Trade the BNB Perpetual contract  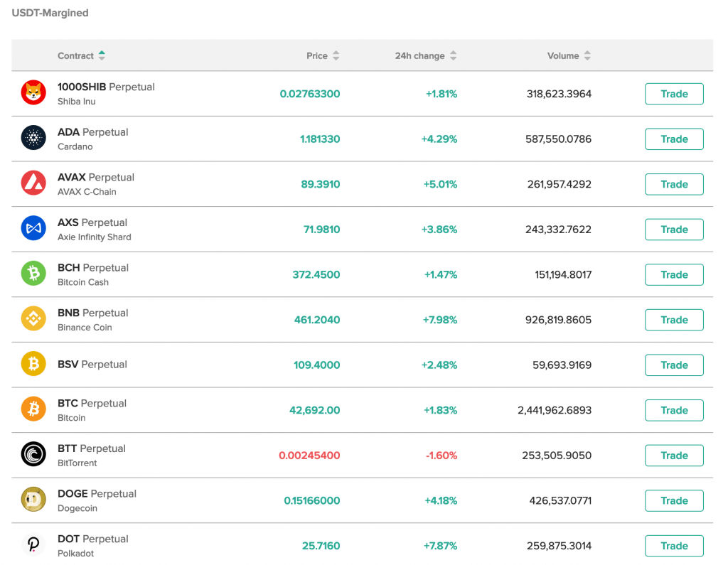point(674,320)
